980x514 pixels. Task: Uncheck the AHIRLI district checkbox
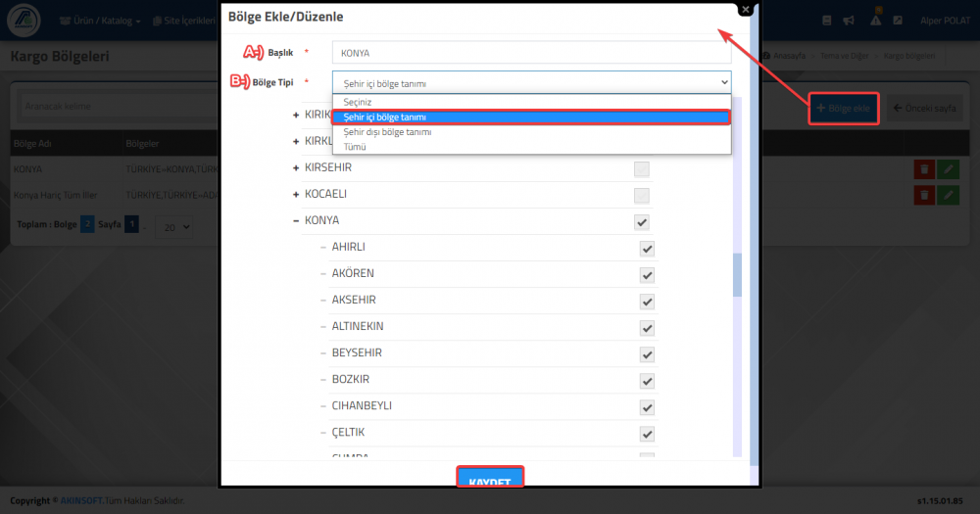tap(647, 249)
